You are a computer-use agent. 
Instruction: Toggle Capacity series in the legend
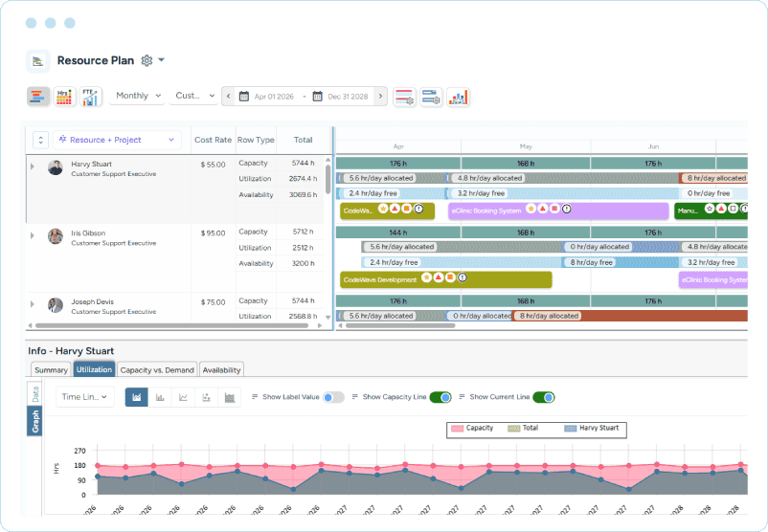[x=472, y=428]
